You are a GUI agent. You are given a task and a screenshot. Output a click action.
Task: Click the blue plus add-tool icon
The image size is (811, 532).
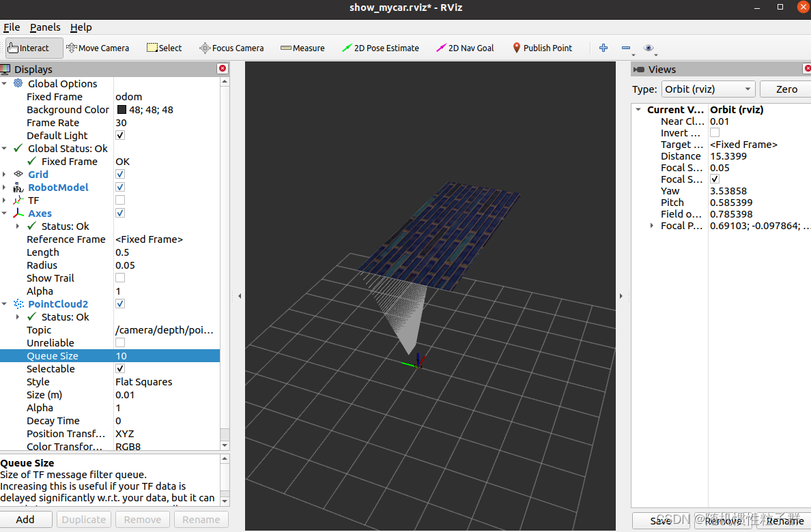[x=603, y=48]
